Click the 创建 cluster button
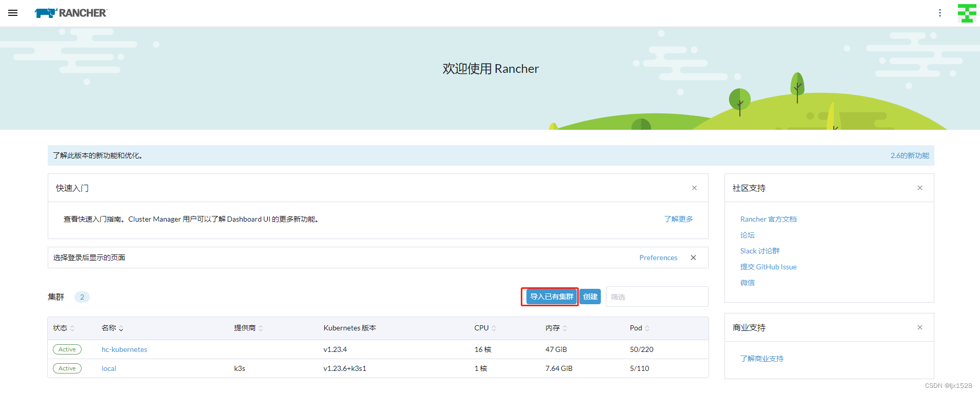 [x=590, y=297]
